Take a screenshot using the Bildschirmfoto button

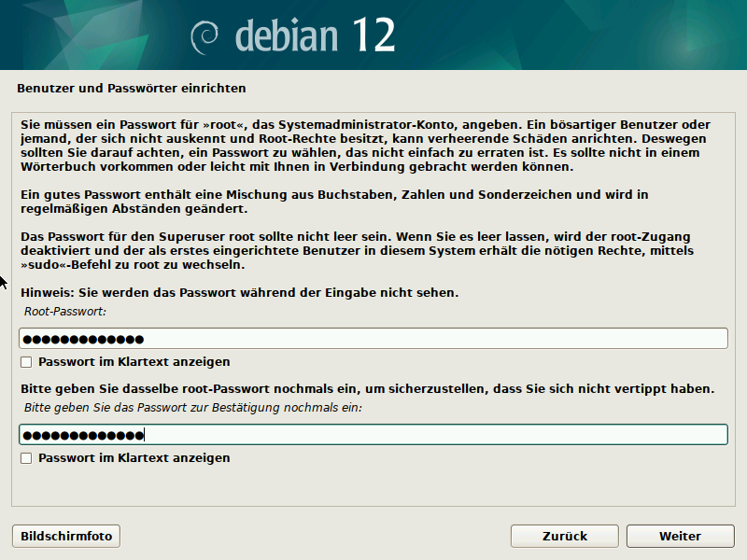click(66, 536)
